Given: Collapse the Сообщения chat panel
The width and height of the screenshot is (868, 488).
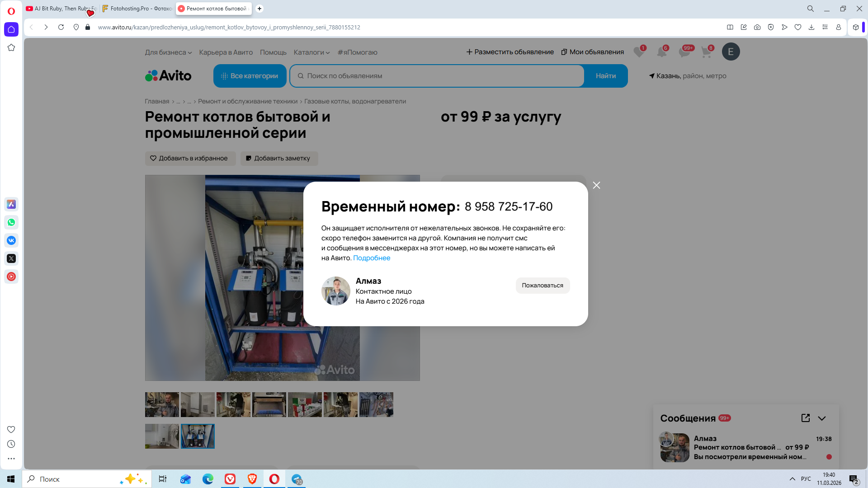Looking at the screenshot, I should 822,418.
